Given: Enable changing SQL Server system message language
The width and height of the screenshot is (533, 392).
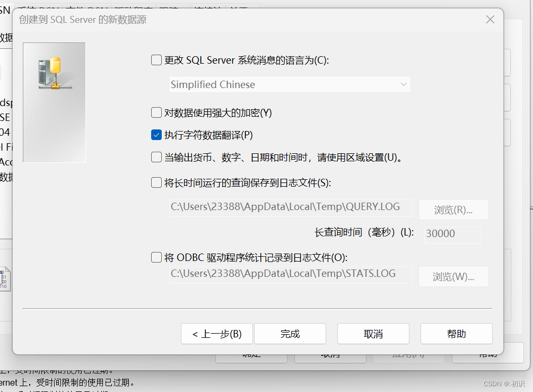Looking at the screenshot, I should click(156, 60).
